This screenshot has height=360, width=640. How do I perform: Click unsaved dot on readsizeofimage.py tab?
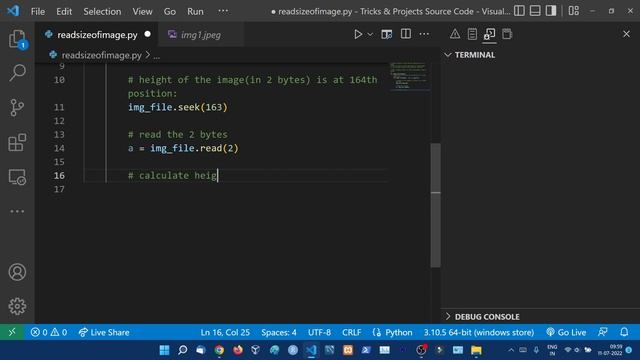tap(147, 34)
